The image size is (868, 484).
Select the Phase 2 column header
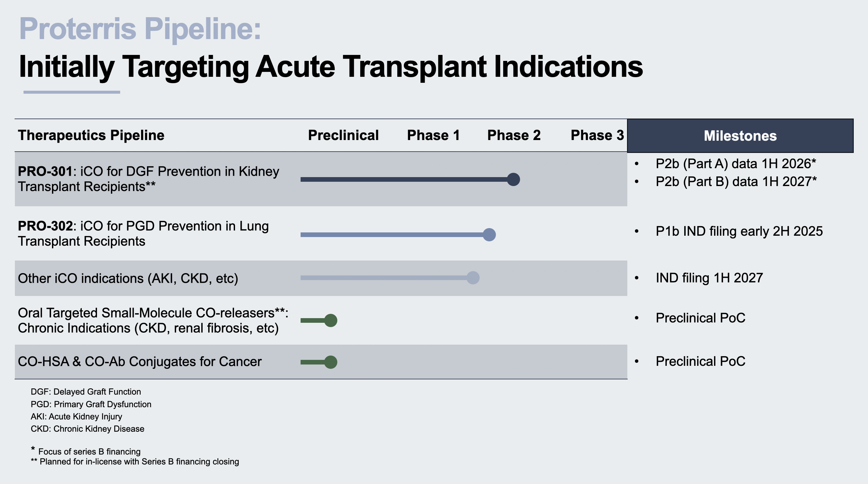point(513,135)
